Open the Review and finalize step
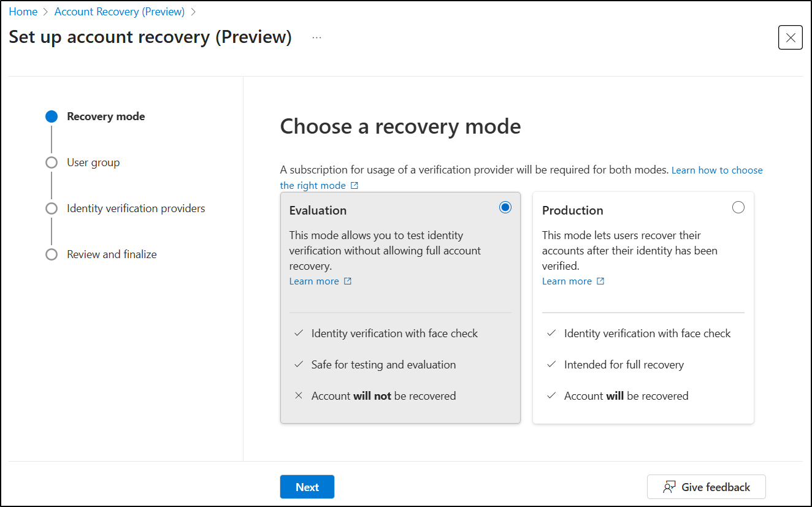The height and width of the screenshot is (507, 812). tap(112, 254)
